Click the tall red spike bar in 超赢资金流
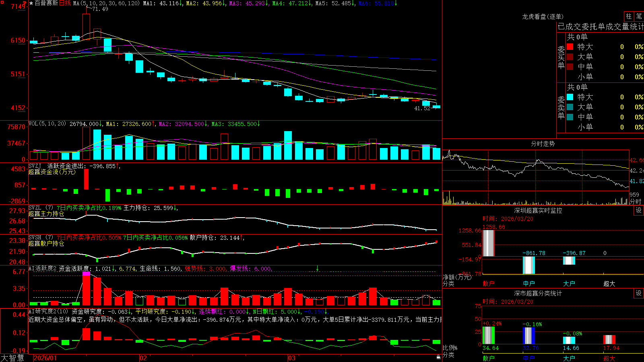Image resolution: width=644 pixels, height=362 pixels. click(x=86, y=179)
